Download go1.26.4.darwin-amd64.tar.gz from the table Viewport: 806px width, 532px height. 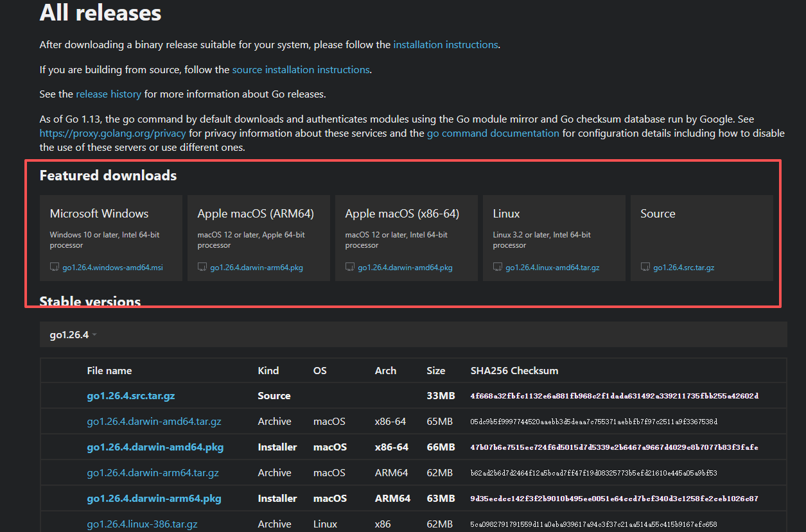154,422
